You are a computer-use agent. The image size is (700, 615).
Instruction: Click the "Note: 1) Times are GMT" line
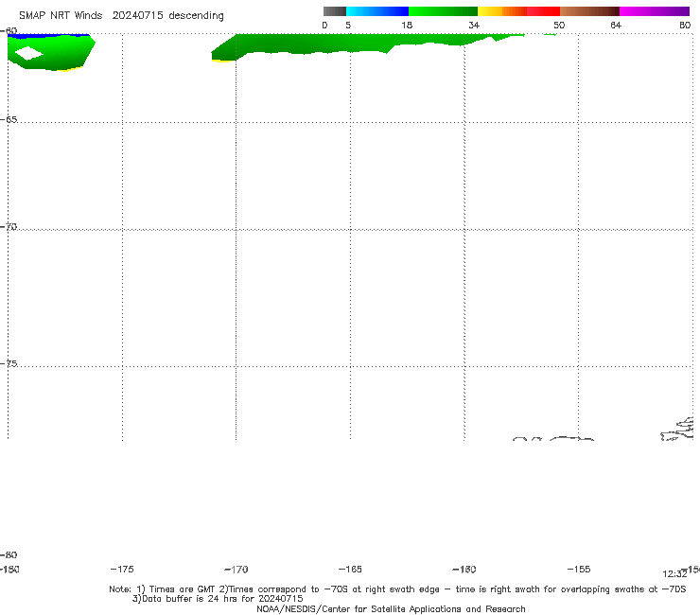[x=397, y=589]
